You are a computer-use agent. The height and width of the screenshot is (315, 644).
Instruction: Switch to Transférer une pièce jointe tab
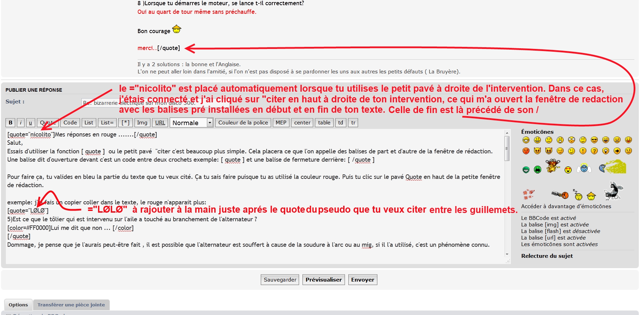pyautogui.click(x=71, y=305)
